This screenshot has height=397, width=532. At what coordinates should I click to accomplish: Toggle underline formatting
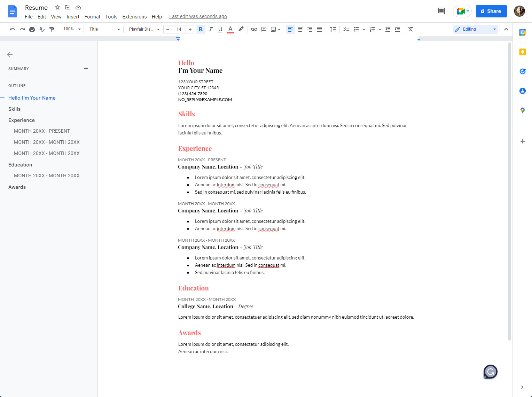(x=220, y=29)
